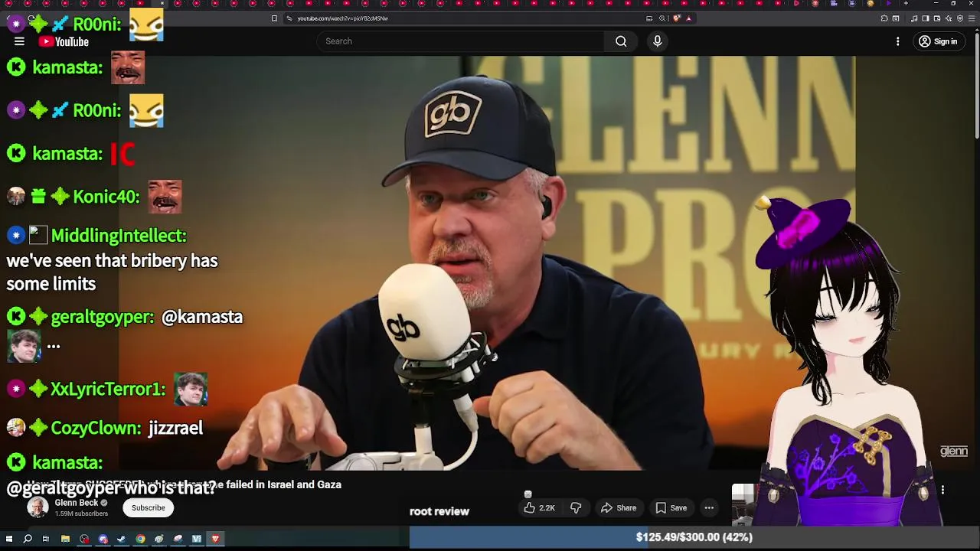Sign in to YouTube
This screenshot has height=551, width=980.
938,41
